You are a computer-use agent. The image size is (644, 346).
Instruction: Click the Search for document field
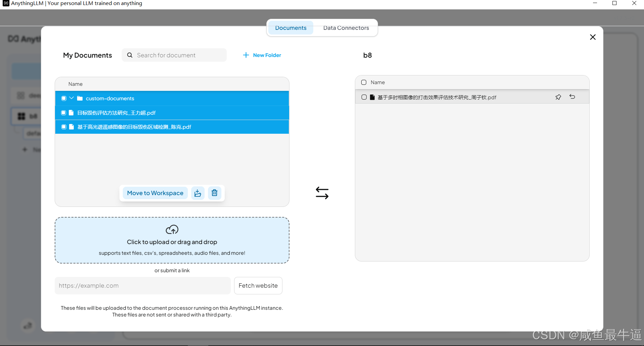coord(174,55)
